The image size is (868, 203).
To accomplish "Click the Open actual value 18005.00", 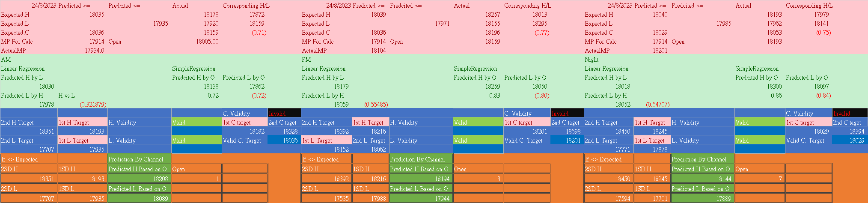I will click(x=207, y=42).
